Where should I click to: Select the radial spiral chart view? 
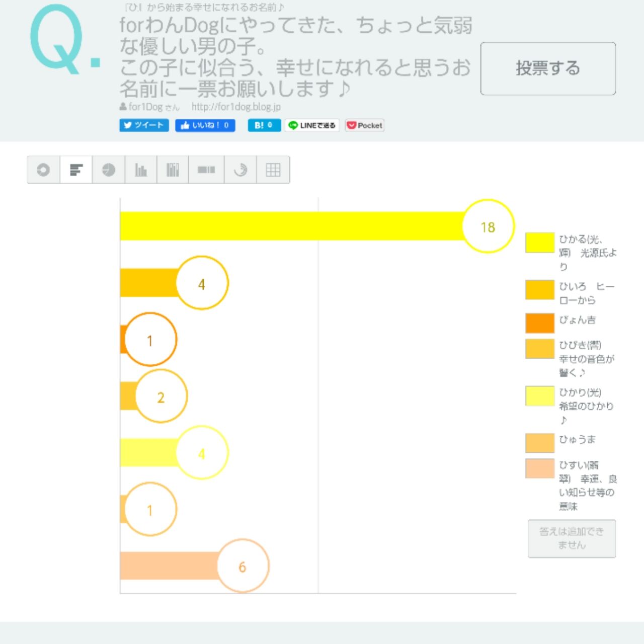(240, 170)
